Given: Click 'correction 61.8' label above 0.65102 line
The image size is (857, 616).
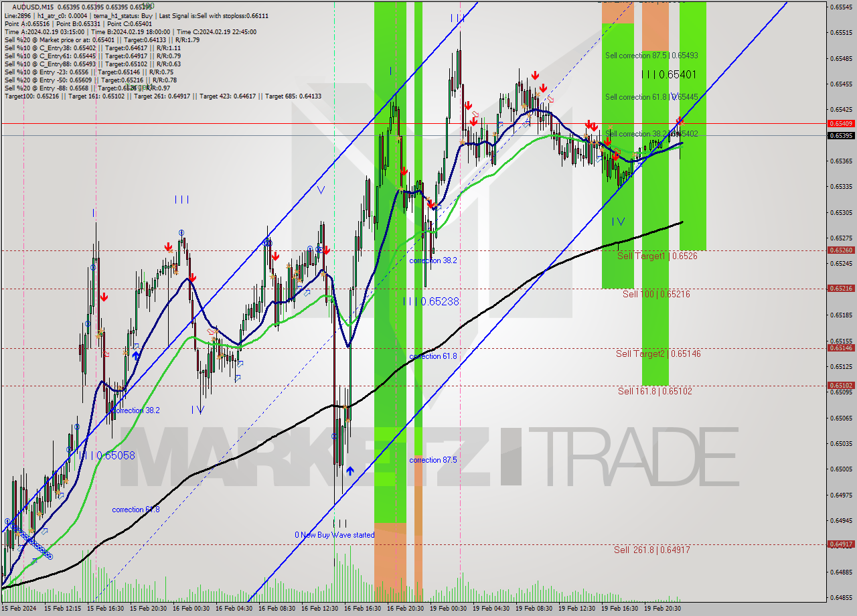Looking at the screenshot, I should point(433,356).
